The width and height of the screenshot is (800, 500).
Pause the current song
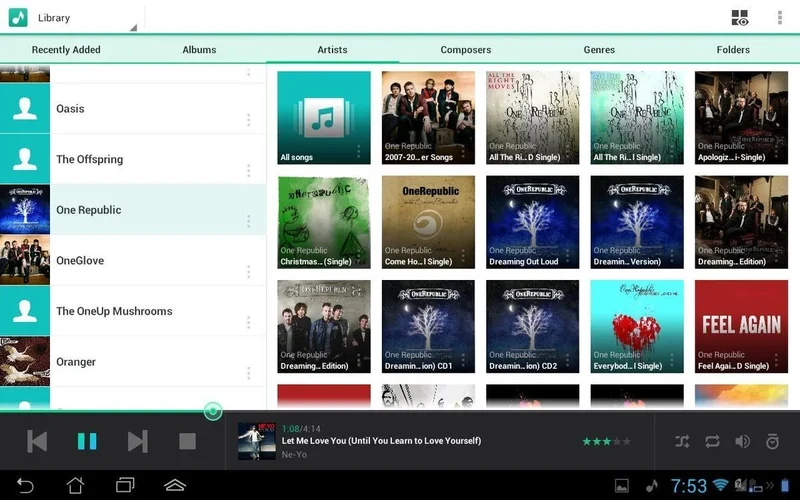pos(87,441)
